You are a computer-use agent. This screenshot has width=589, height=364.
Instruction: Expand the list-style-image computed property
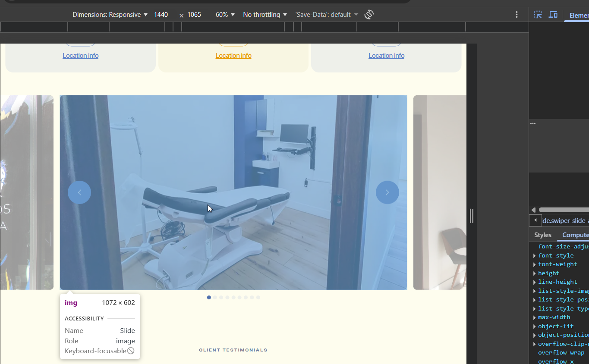[x=535, y=291]
